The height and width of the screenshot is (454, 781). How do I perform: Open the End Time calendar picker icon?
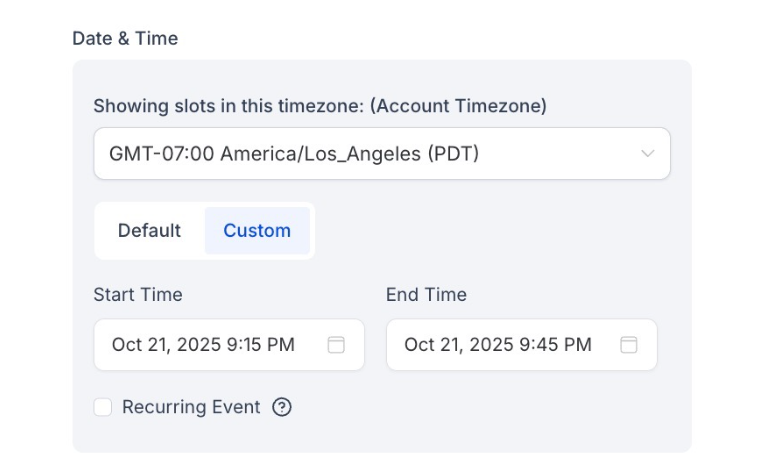pyautogui.click(x=628, y=345)
